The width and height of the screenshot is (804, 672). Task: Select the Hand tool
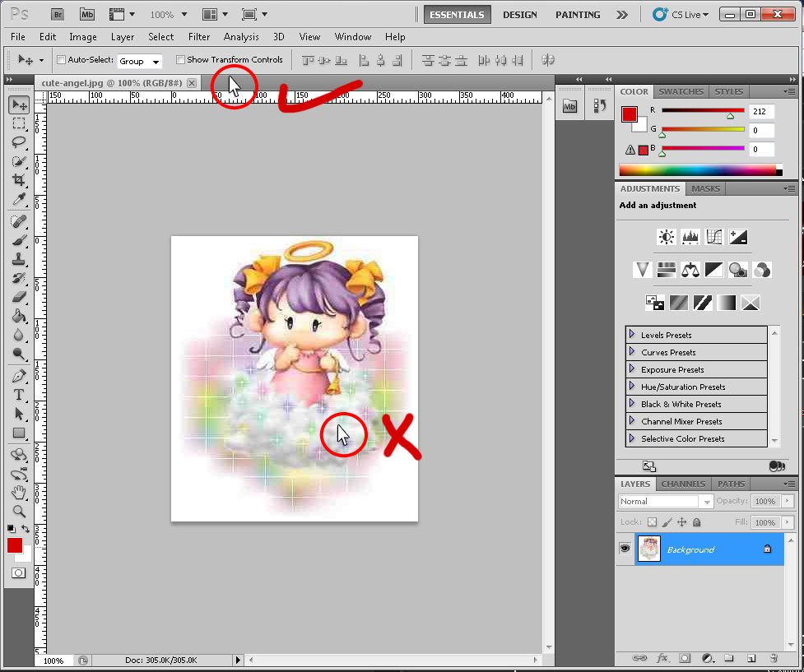19,493
